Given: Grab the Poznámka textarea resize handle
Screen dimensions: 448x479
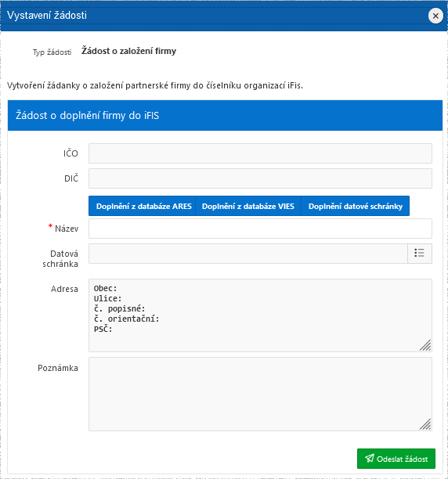Looking at the screenshot, I should pos(425,424).
